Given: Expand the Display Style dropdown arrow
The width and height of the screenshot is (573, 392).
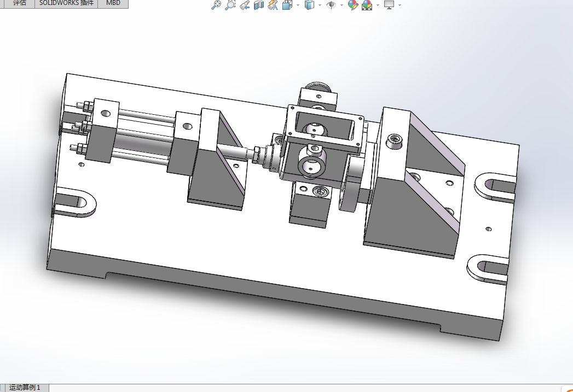Looking at the screenshot, I should coord(320,5).
